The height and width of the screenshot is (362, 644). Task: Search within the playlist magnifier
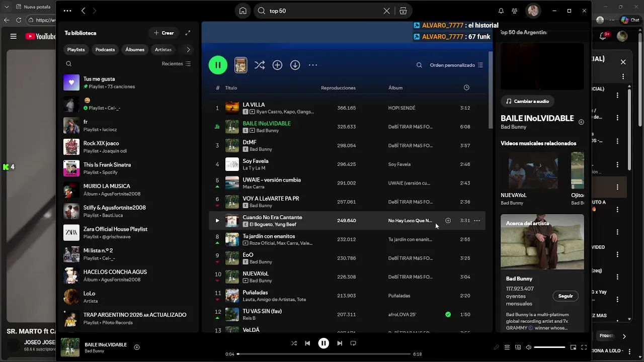419,65
